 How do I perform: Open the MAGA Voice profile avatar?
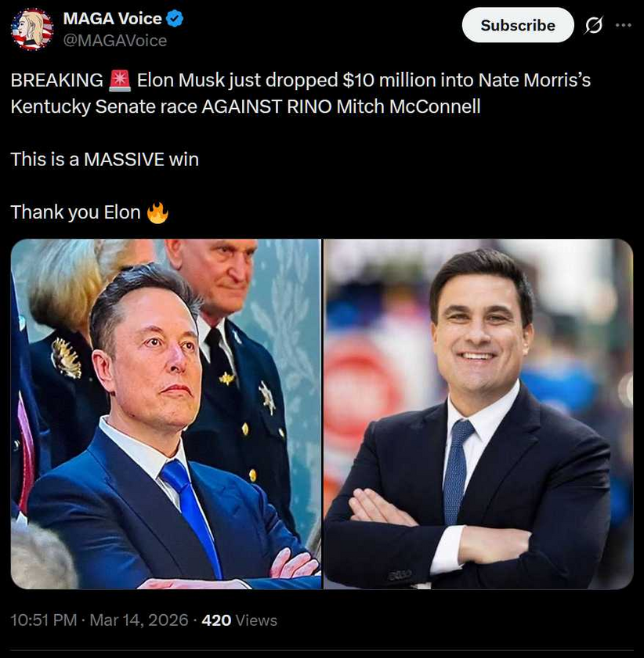click(32, 29)
